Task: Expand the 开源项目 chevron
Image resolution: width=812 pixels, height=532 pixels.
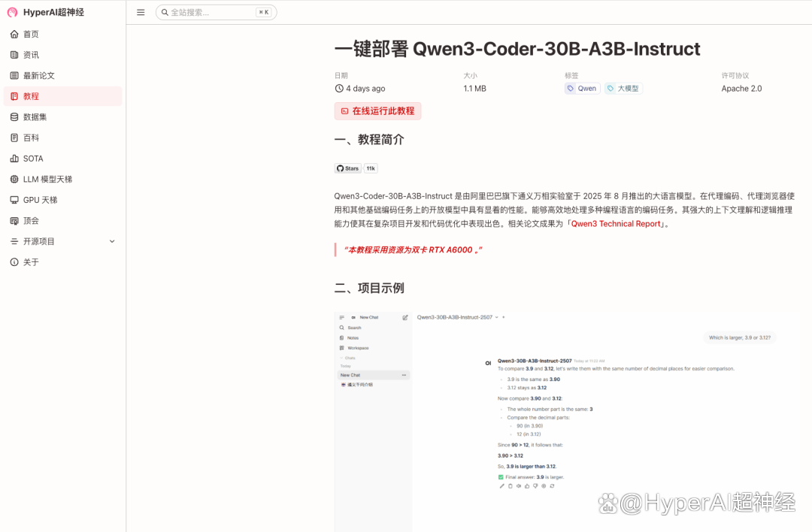Action: click(112, 241)
